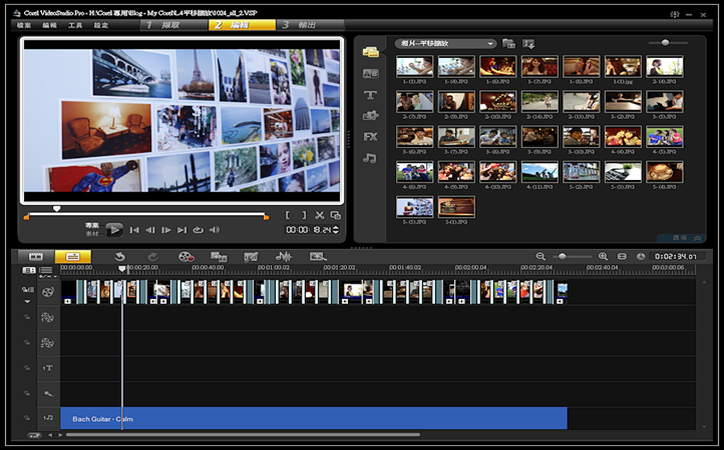
Task: Open the Transitions (AB) library
Action: click(x=370, y=73)
